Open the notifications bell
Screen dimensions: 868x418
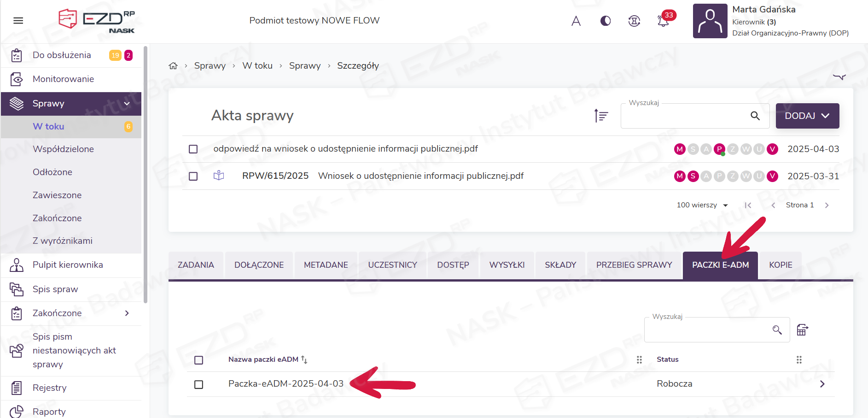(x=663, y=21)
